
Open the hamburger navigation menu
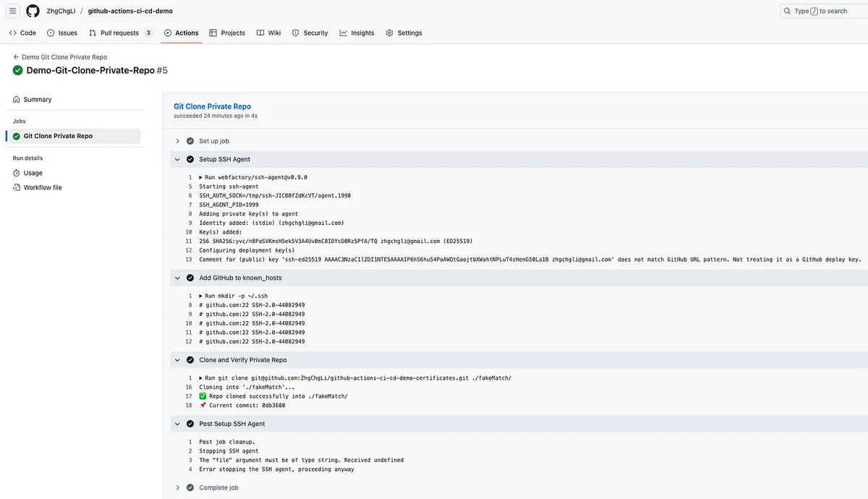[12, 11]
